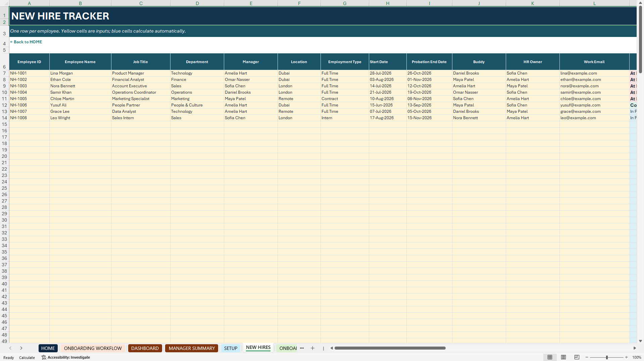Click the Location header cell
Screen dimensions: 644x361
(299, 62)
